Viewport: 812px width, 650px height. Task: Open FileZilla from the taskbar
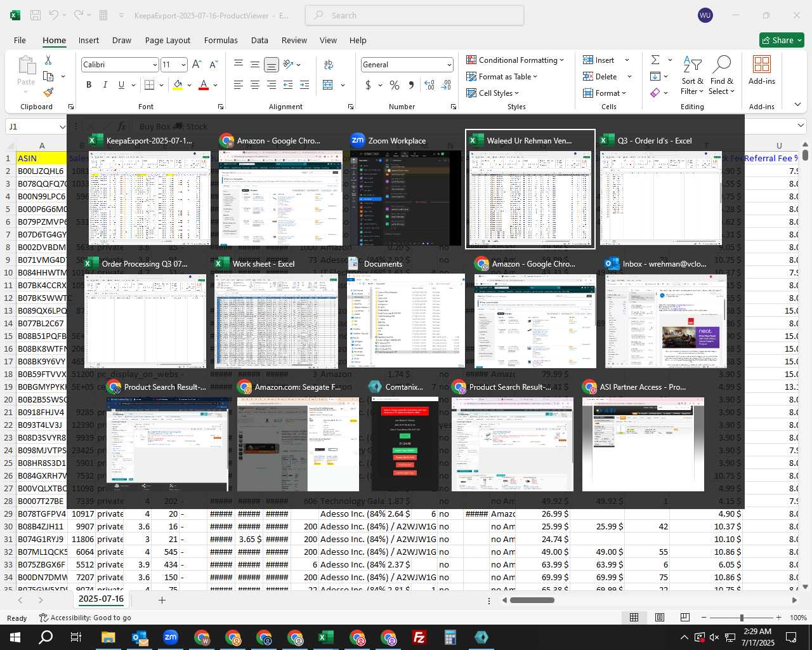pos(419,637)
